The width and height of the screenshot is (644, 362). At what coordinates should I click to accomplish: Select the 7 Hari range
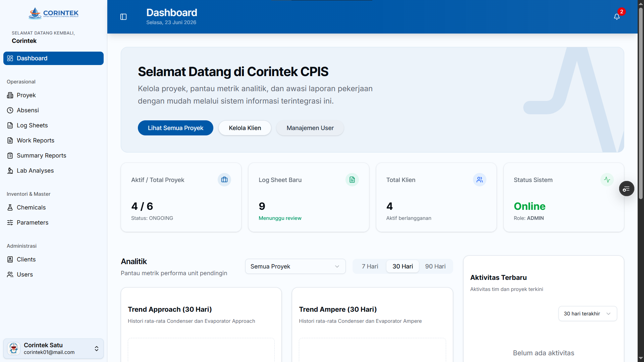pyautogui.click(x=370, y=266)
